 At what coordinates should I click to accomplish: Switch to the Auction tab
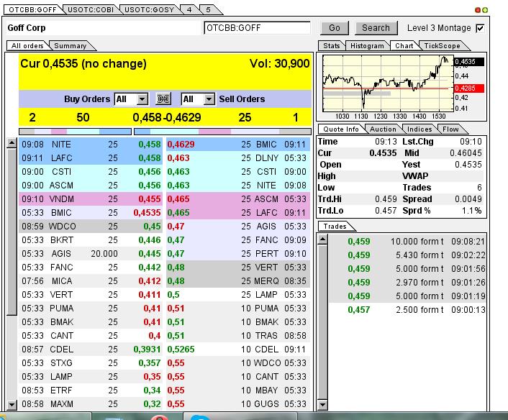point(383,129)
